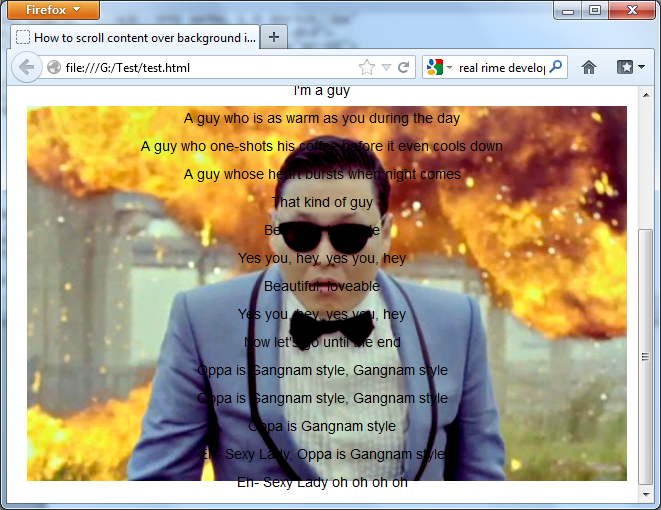Click the vertical scrollbar up arrow

tap(646, 95)
